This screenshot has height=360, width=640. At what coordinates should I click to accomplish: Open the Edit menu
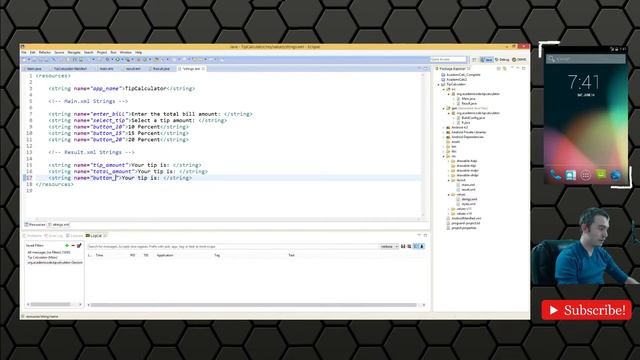[33, 53]
